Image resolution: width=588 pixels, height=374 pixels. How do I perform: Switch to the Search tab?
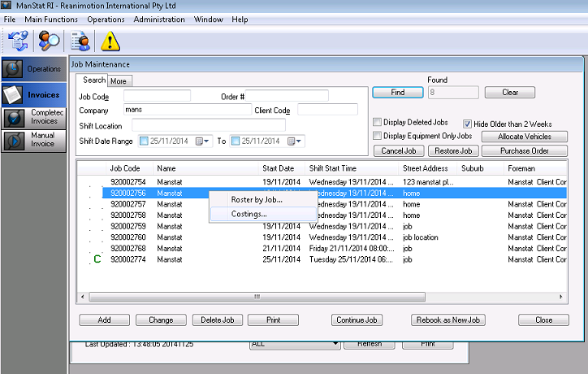pos(94,80)
